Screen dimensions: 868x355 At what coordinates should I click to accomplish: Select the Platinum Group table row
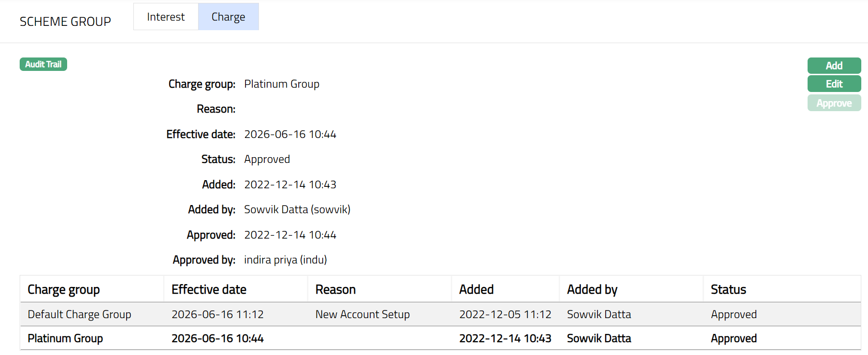pyautogui.click(x=65, y=338)
